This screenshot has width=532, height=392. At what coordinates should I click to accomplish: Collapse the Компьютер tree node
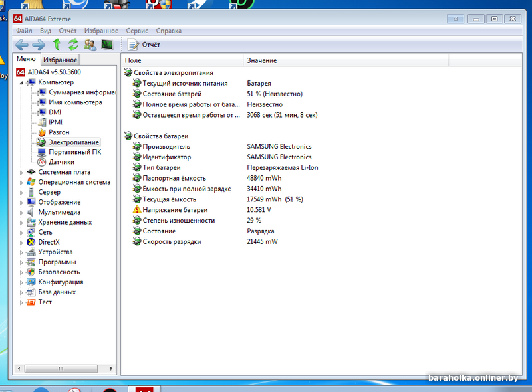pos(21,82)
